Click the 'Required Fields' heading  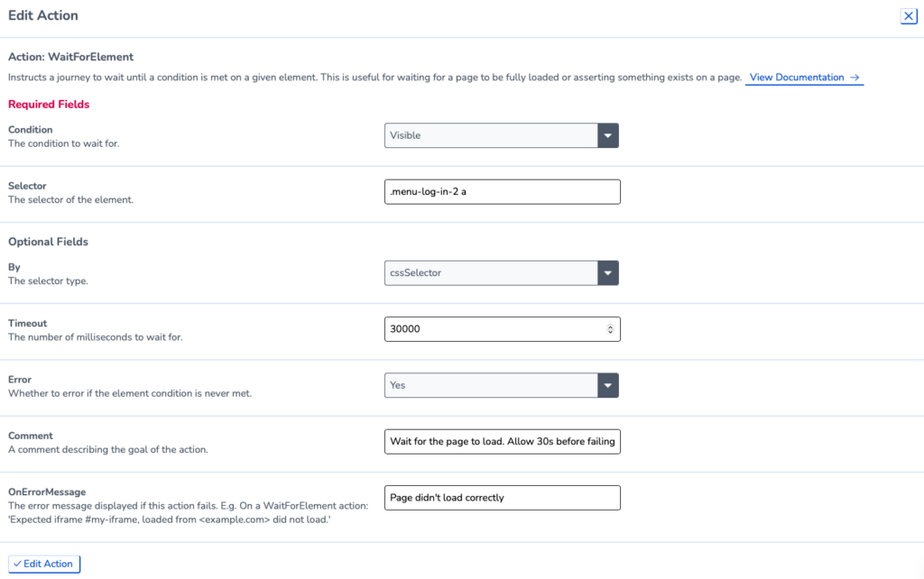[49, 105]
